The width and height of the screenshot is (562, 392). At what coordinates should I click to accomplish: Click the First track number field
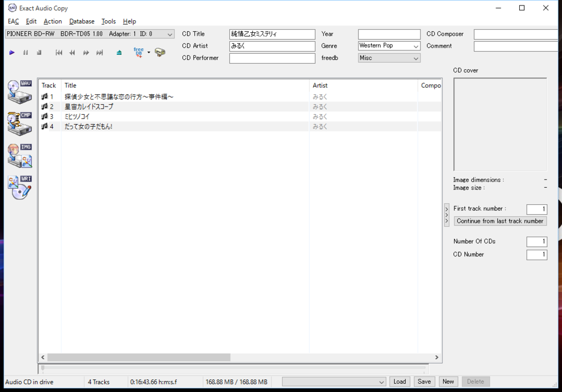click(537, 209)
